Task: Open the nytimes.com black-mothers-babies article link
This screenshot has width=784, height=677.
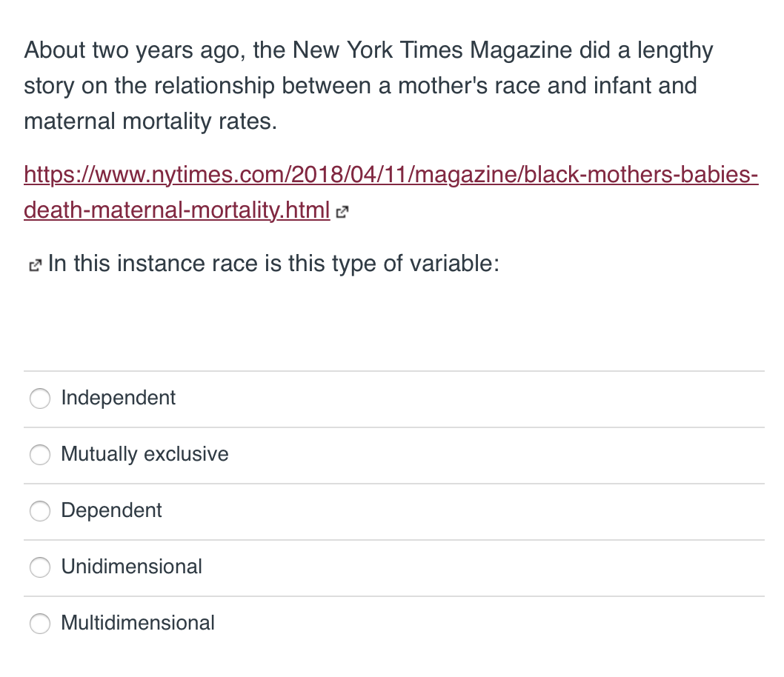Action: pos(391,175)
